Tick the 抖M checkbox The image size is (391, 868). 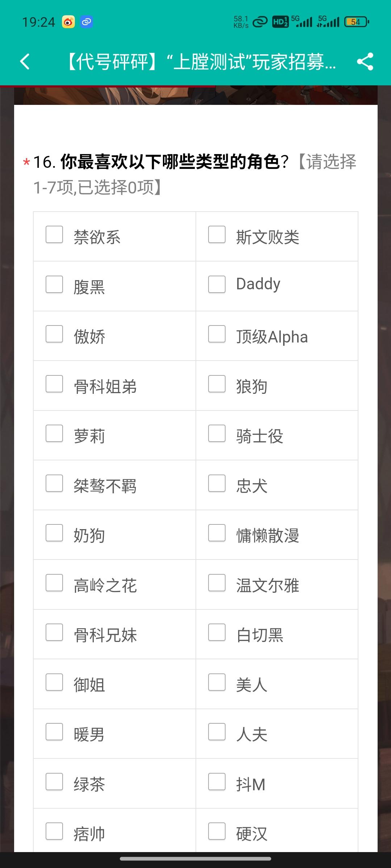pos(217,782)
